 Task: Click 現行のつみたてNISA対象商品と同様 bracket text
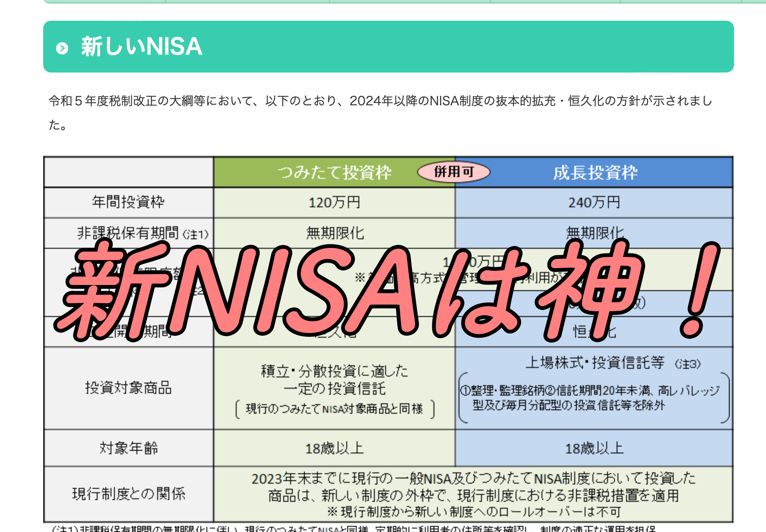(334, 409)
